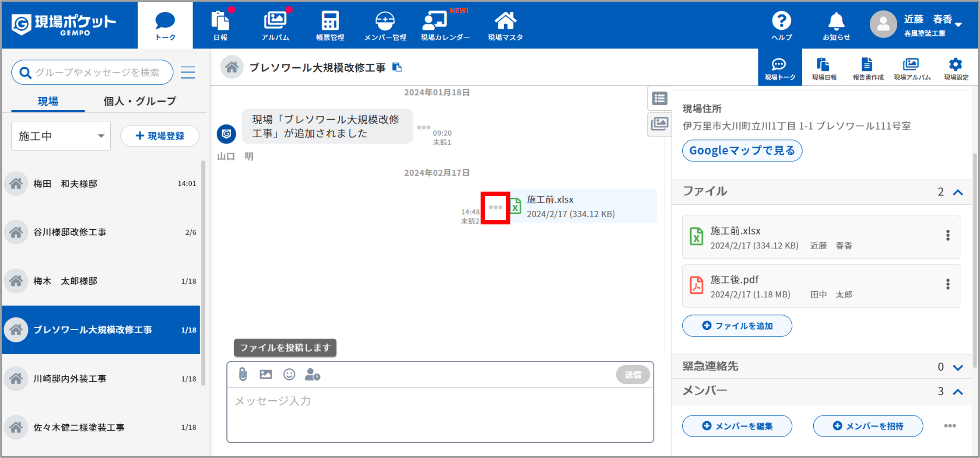Select 谷川様邸改修工事 in site list
This screenshot has width=980, height=458.
pos(101,232)
